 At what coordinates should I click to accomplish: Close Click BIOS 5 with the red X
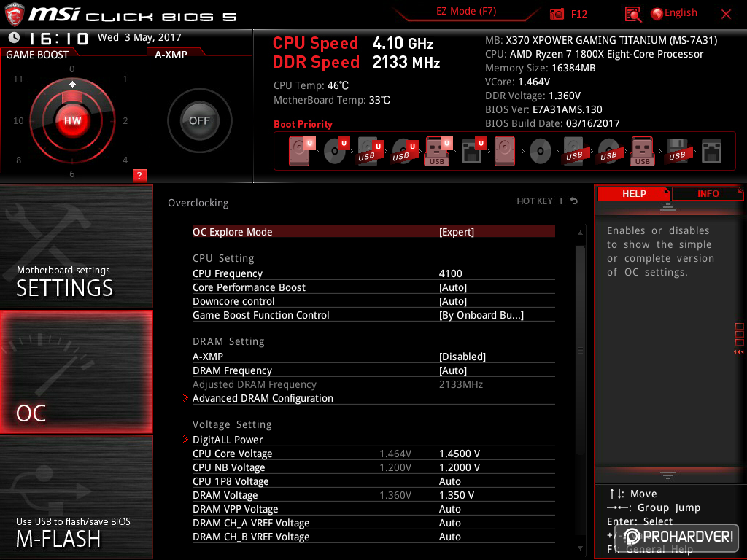[x=726, y=14]
